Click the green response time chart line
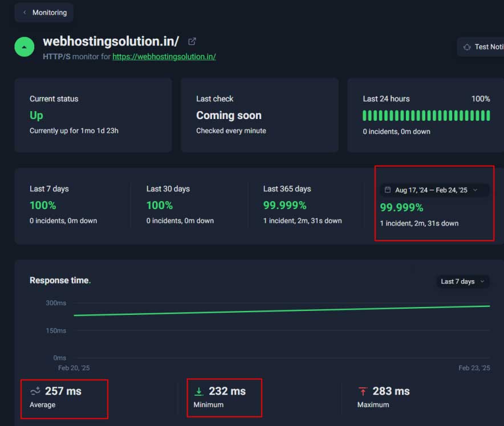Image resolution: width=504 pixels, height=426 pixels. 282,311
